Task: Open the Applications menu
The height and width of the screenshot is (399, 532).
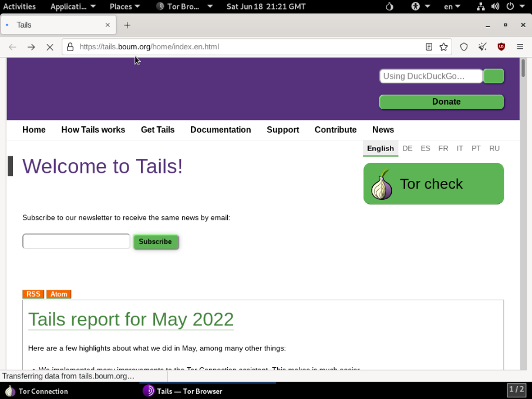Action: [73, 6]
